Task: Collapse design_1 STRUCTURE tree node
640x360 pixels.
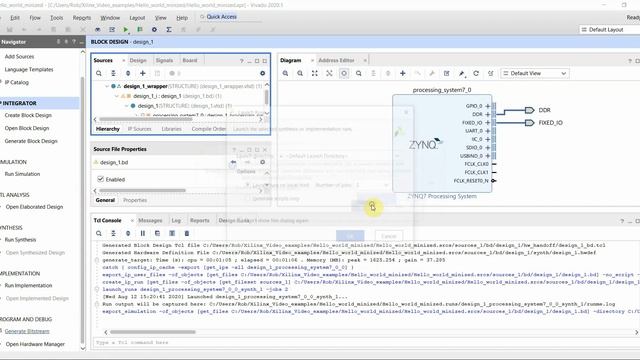Action: point(127,106)
